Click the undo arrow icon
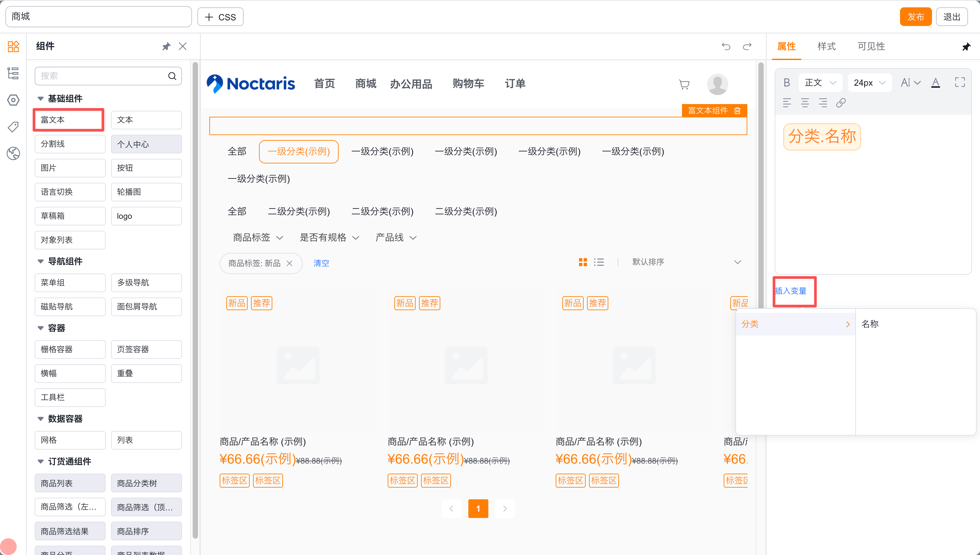Screen dimensions: 980x555 click(x=726, y=46)
